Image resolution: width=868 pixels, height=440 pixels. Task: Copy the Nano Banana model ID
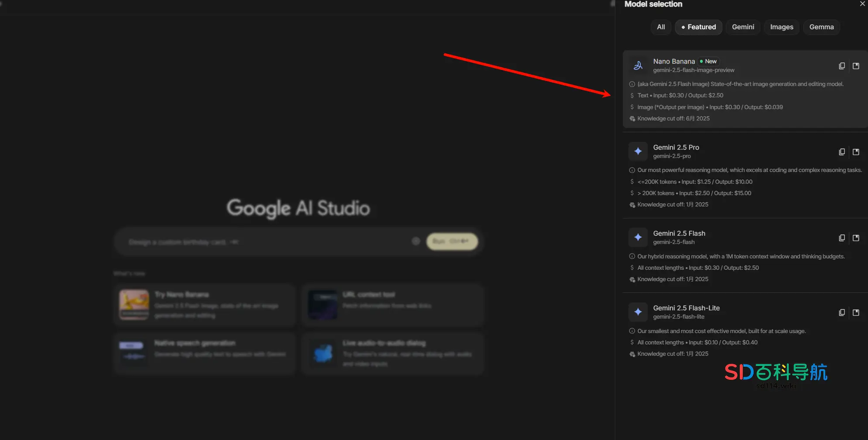842,66
